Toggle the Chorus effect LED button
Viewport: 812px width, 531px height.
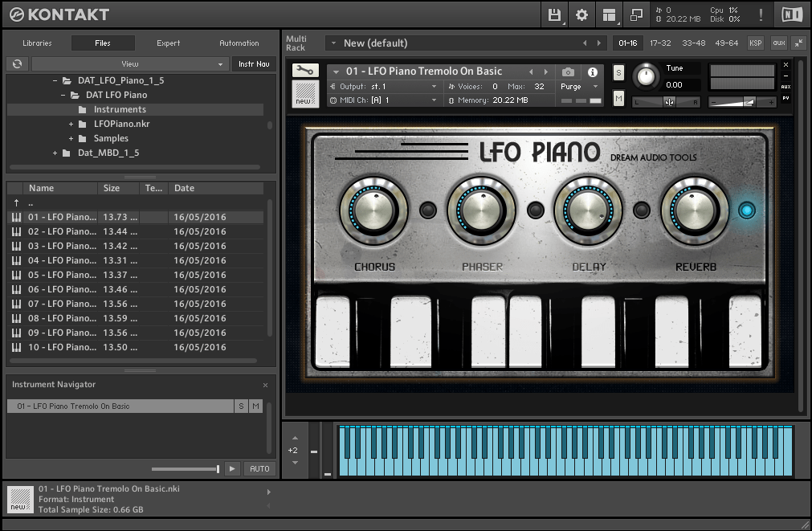pos(428,210)
